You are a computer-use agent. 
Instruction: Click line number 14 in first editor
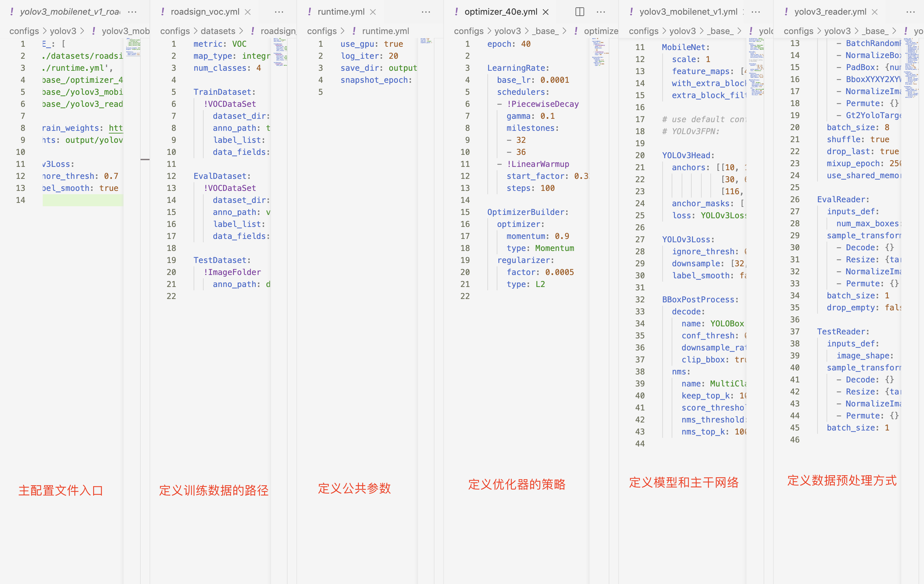[20, 200]
